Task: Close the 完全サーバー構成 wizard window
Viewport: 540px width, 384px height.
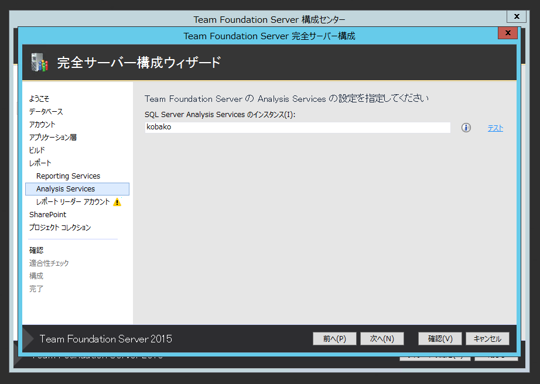Action: click(508, 33)
